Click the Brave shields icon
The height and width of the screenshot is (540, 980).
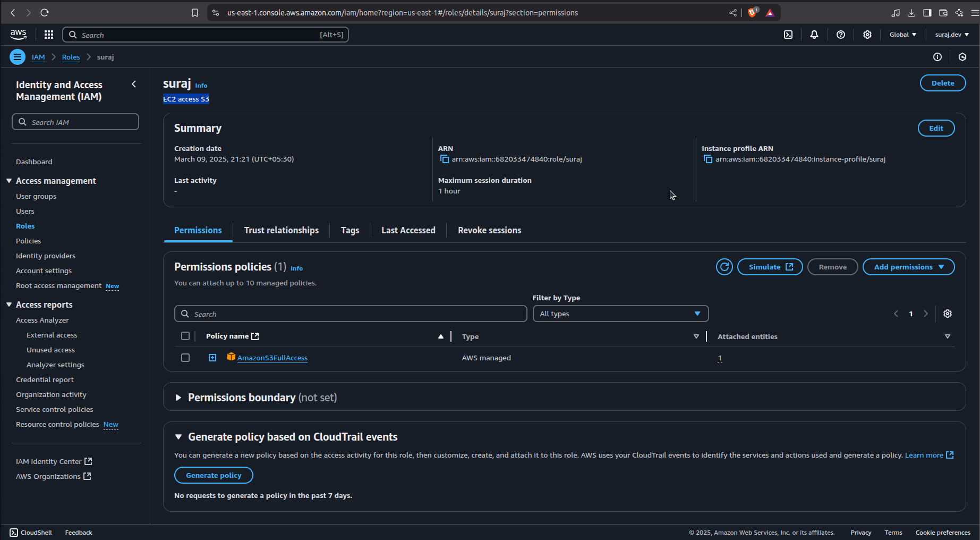(752, 13)
